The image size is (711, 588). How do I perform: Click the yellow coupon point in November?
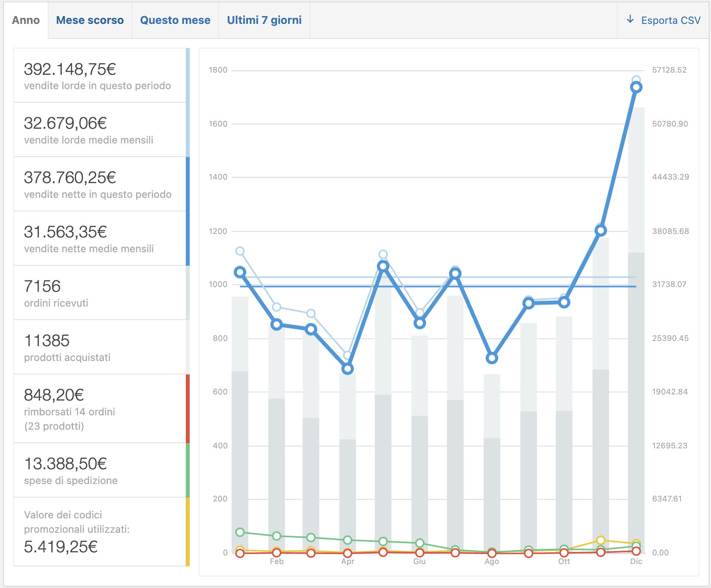pyautogui.click(x=600, y=540)
